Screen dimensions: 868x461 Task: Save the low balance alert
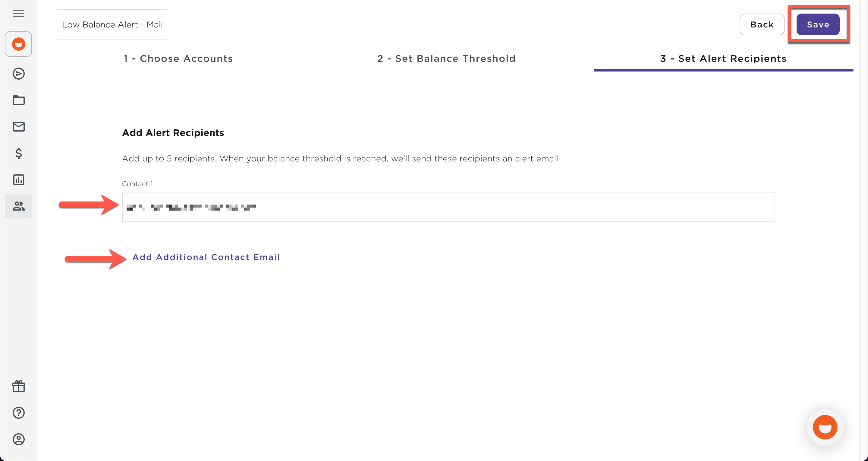(x=818, y=24)
